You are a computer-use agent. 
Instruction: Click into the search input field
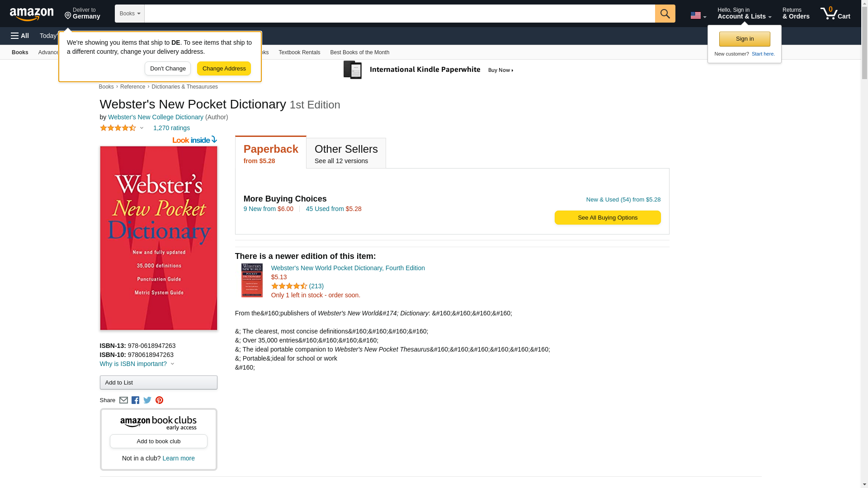(x=399, y=14)
